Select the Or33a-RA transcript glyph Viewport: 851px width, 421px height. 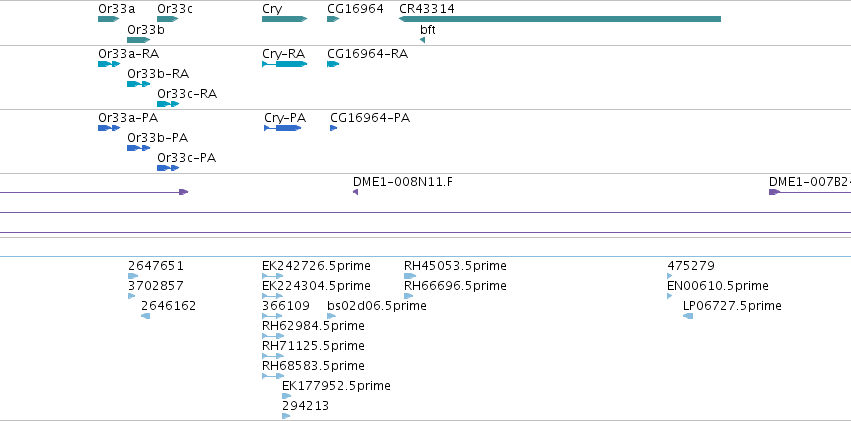[x=109, y=64]
